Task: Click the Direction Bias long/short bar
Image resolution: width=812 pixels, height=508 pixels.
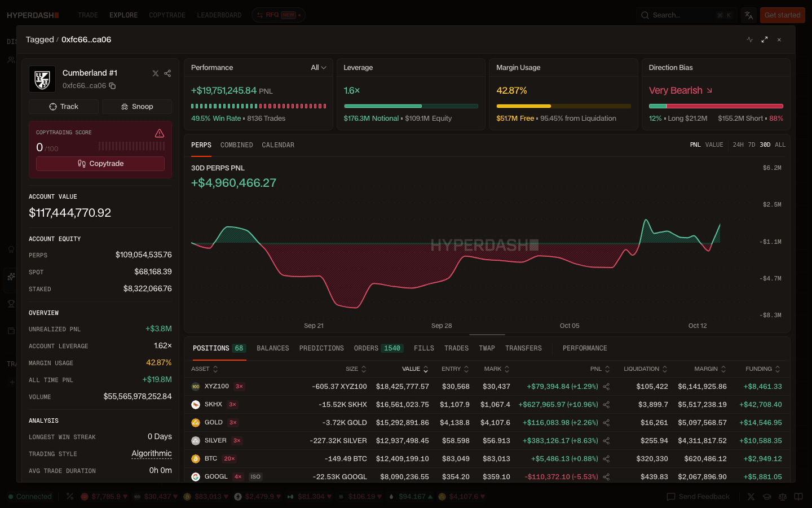Action: pos(716,106)
